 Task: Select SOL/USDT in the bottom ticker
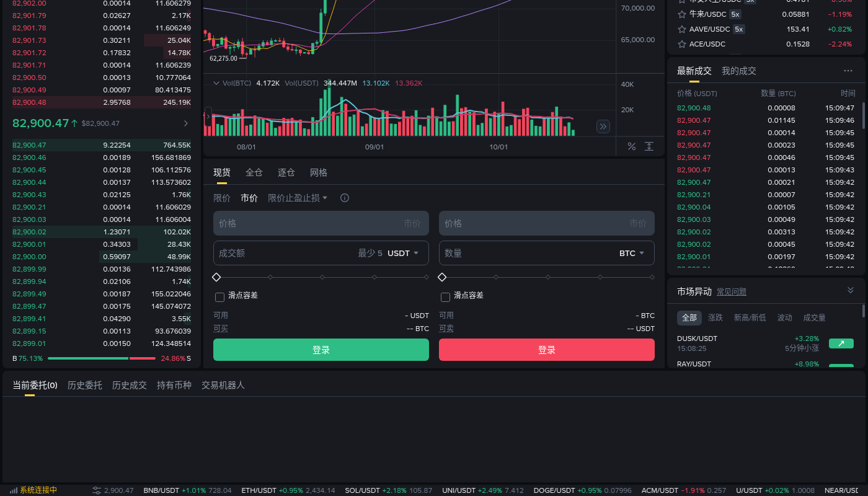point(389,490)
